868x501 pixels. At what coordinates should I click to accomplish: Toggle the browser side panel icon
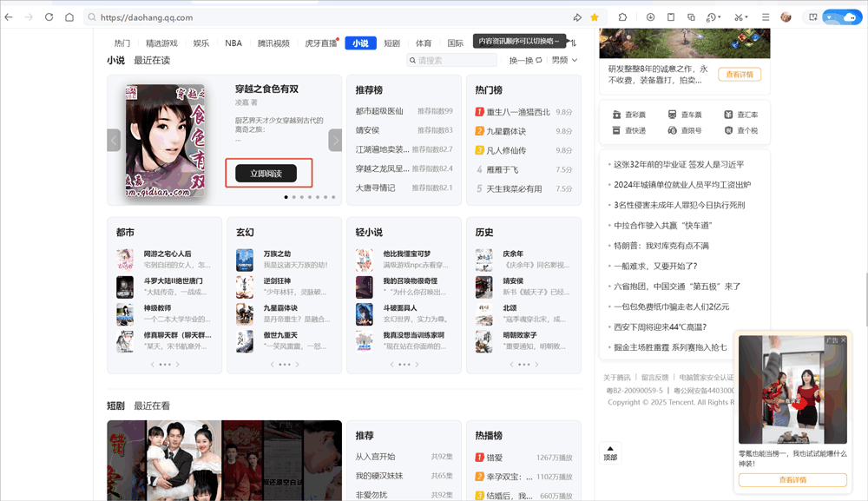click(x=673, y=16)
